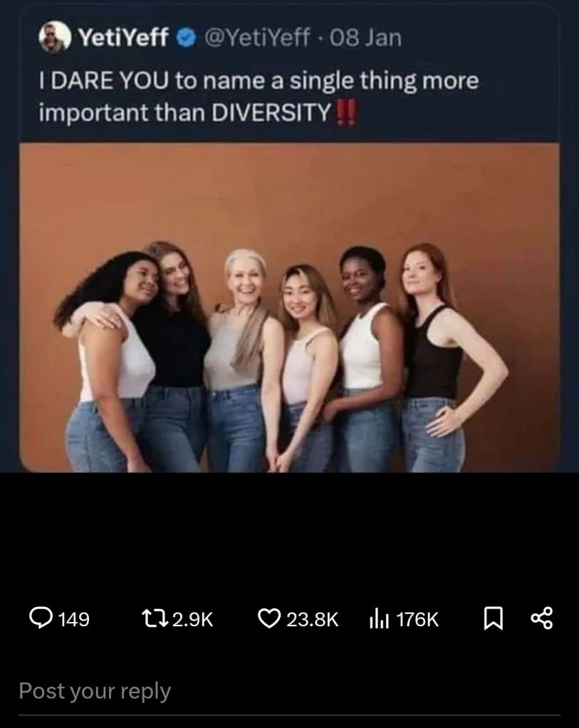Click the 149 replies count

pos(74,619)
